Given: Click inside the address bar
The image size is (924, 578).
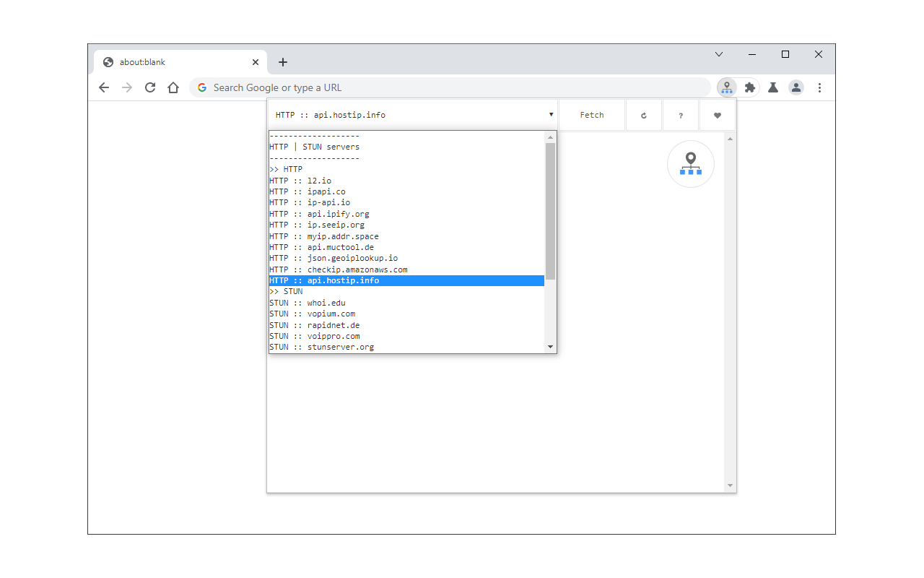Looking at the screenshot, I should pos(433,87).
